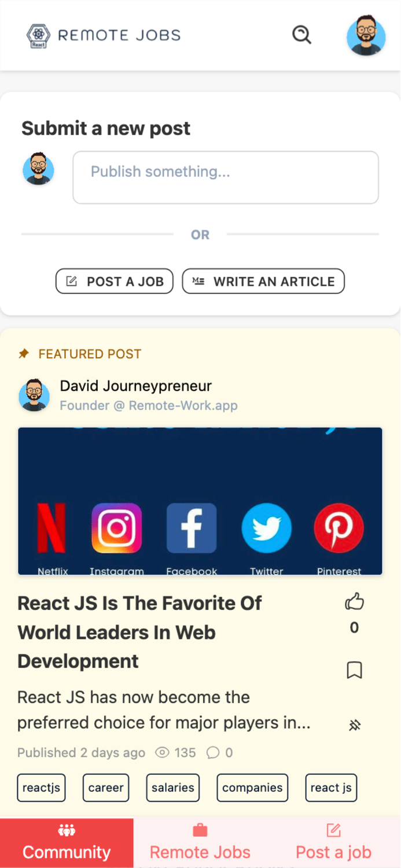Viewport: 401px width, 868px height.
Task: Open the comments icon on the featured post
Action: coord(214,753)
